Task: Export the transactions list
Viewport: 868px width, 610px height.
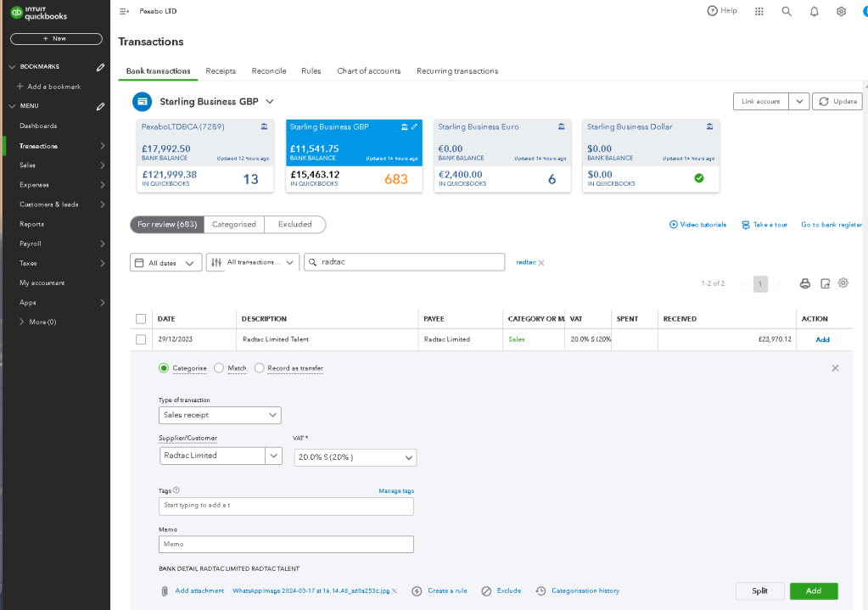Action: click(825, 283)
